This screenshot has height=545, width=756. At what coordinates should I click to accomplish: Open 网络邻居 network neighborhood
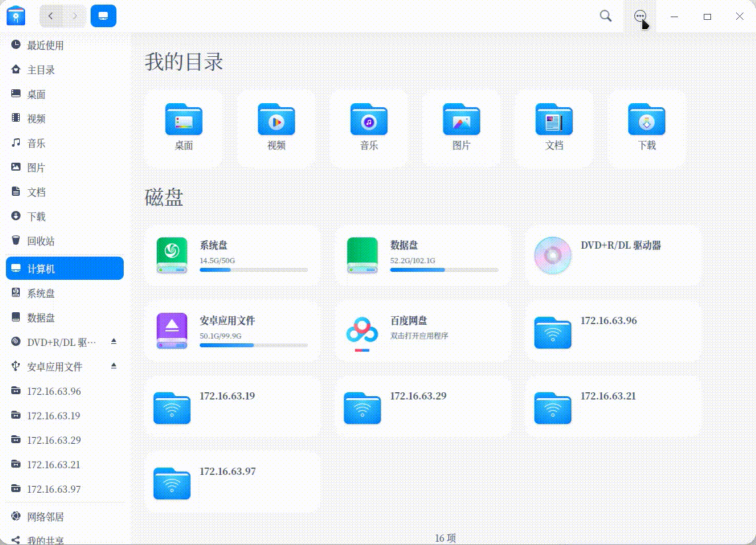tap(46, 517)
